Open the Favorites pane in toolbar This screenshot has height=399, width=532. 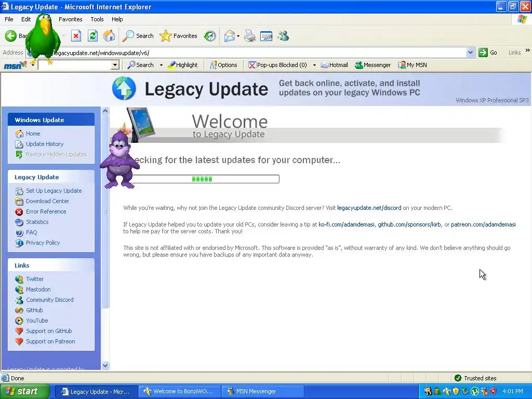pos(178,36)
